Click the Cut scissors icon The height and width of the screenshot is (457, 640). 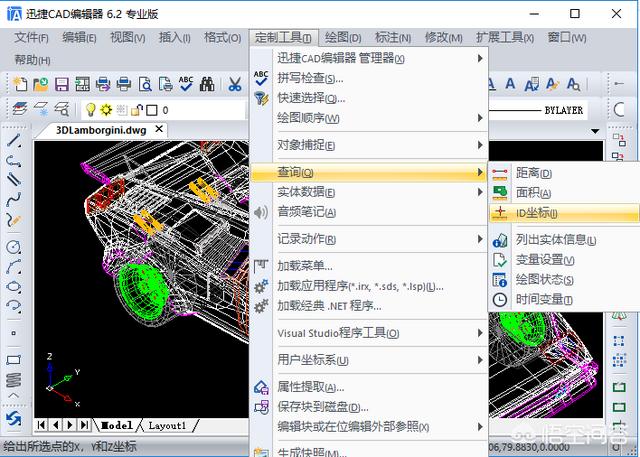(x=234, y=84)
